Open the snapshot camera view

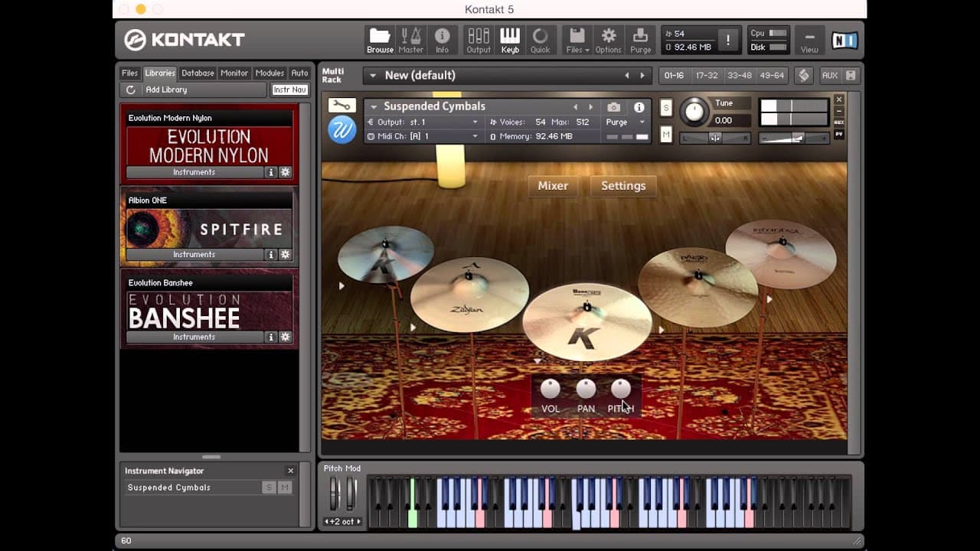(x=613, y=107)
